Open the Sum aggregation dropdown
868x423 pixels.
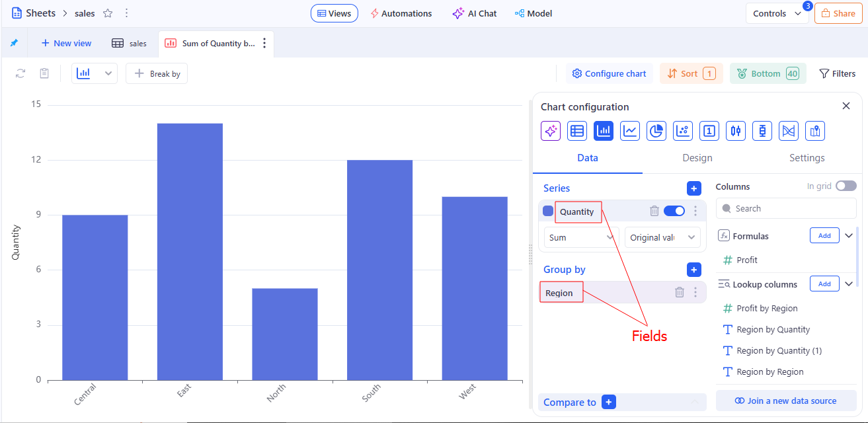[581, 237]
